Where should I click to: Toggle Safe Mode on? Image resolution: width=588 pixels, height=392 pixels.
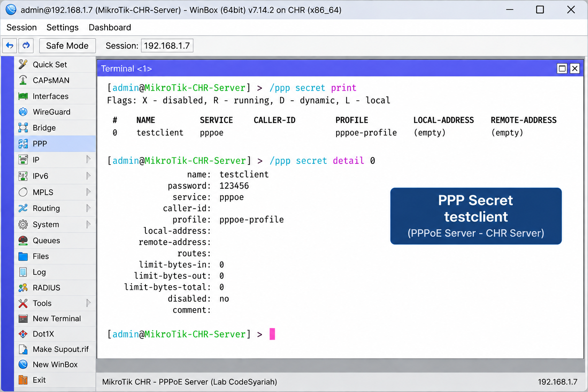(67, 46)
